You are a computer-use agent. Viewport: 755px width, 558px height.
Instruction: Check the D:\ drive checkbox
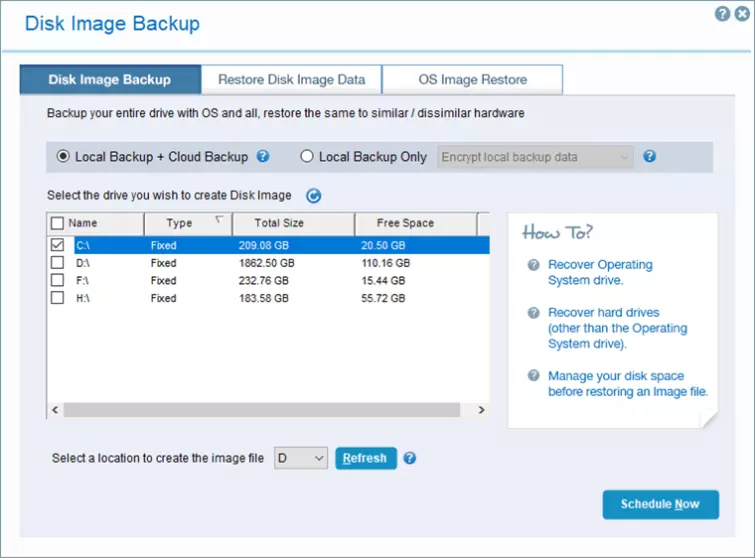click(x=57, y=262)
